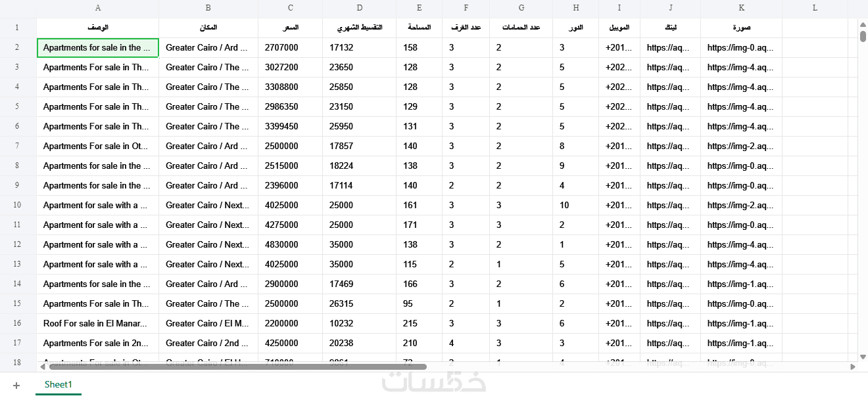Viewport: 868px width, 400px height.
Task: Click the horizontal scrollbar right arrow
Action: tap(853, 367)
